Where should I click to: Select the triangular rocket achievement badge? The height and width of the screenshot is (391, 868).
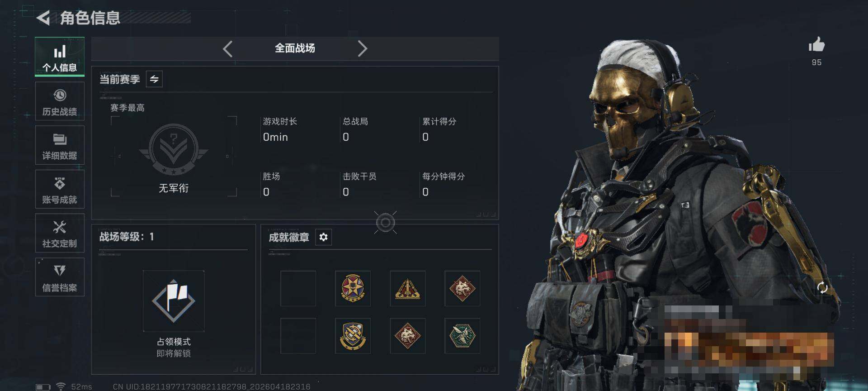point(408,289)
